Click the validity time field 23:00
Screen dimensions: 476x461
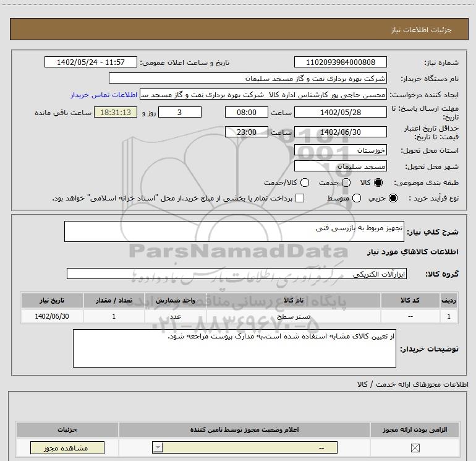point(247,132)
